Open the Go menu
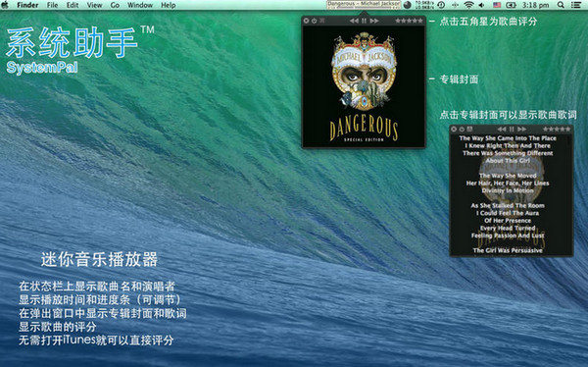Viewport: 588px width, 367px height. [115, 5]
